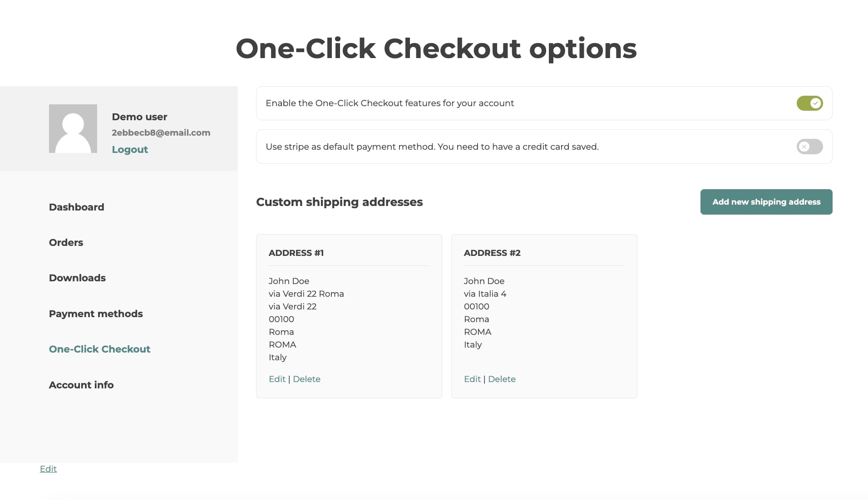Navigate to Account info
This screenshot has width=868, height=500.
click(x=81, y=385)
